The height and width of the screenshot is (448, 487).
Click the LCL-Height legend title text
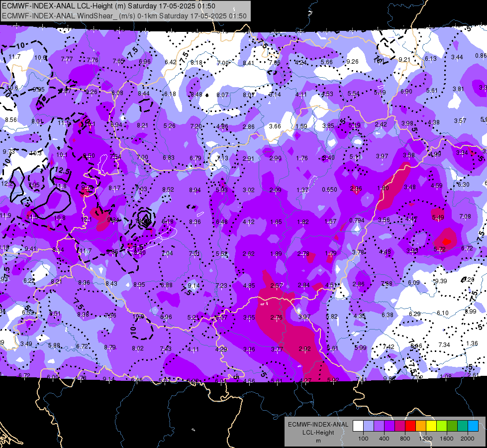pyautogui.click(x=318, y=433)
